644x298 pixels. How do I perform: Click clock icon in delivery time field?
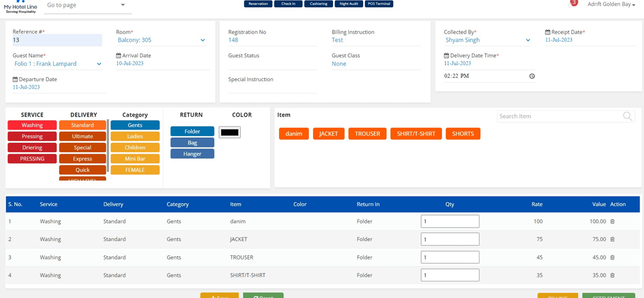tap(532, 76)
